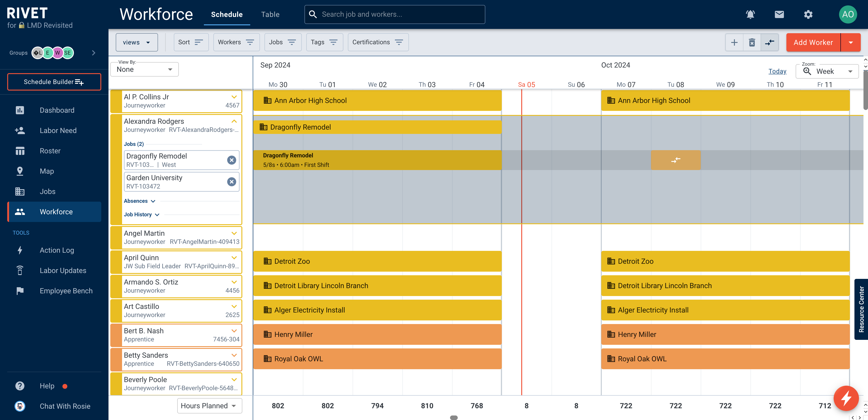The image size is (868, 420).
Task: Collapse Alexandra Rodgers worker card
Action: pyautogui.click(x=234, y=121)
